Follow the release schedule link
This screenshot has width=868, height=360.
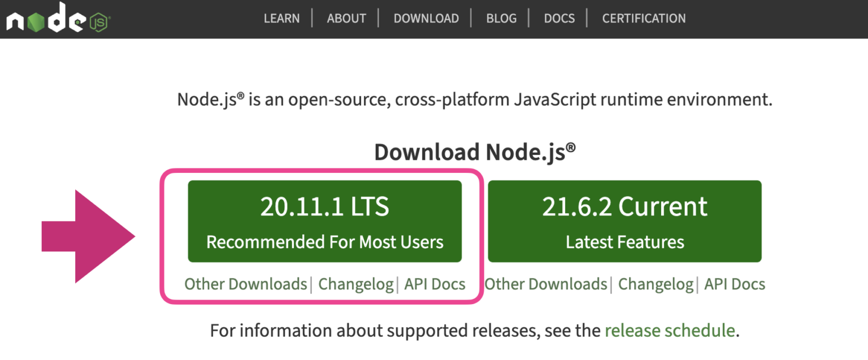click(x=670, y=331)
